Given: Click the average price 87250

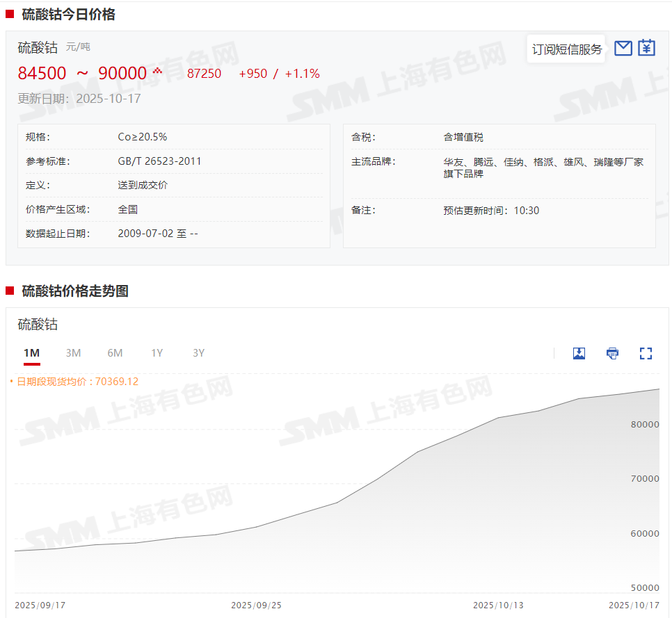Looking at the screenshot, I should tap(205, 74).
